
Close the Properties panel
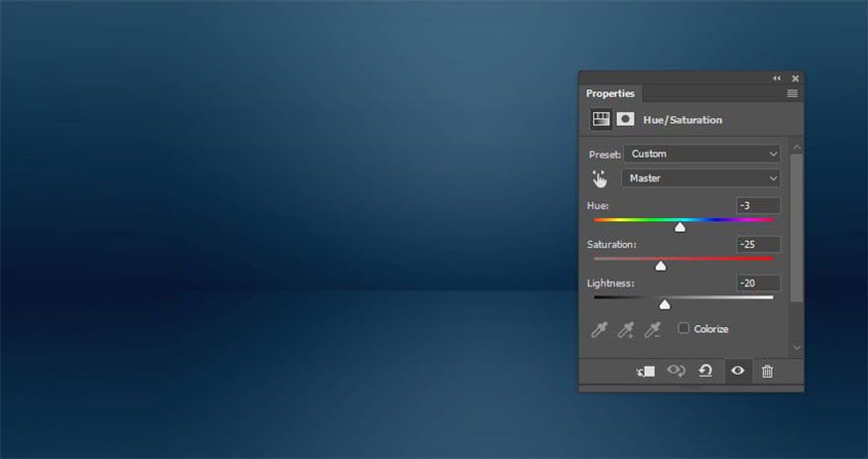point(796,78)
